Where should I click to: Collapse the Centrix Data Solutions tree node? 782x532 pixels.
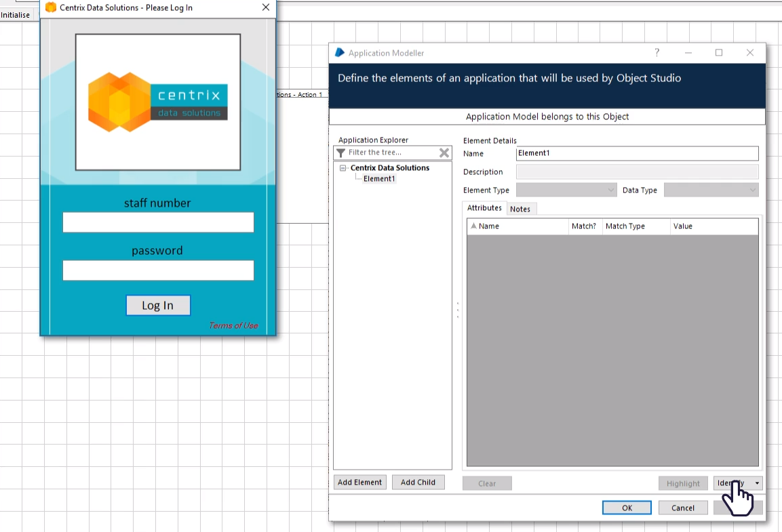(343, 168)
